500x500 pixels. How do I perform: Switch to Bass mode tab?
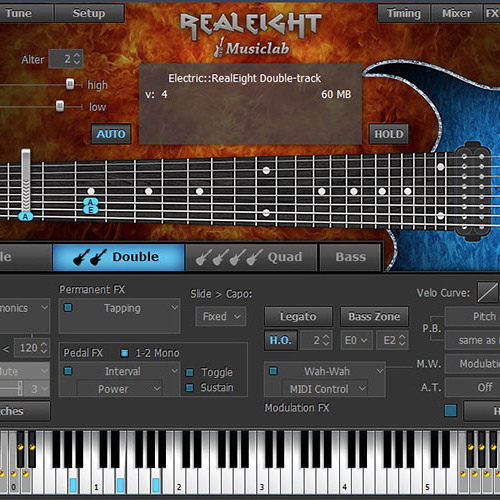tap(350, 257)
